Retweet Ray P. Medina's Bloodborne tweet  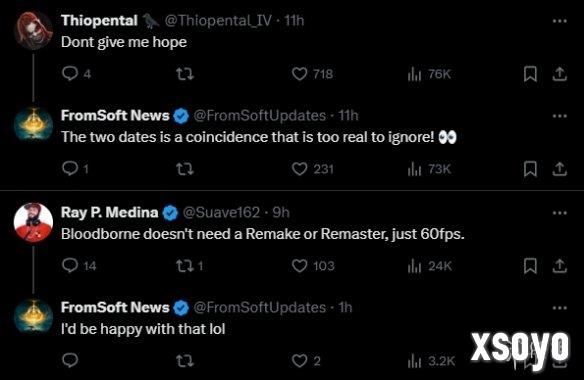point(185,266)
